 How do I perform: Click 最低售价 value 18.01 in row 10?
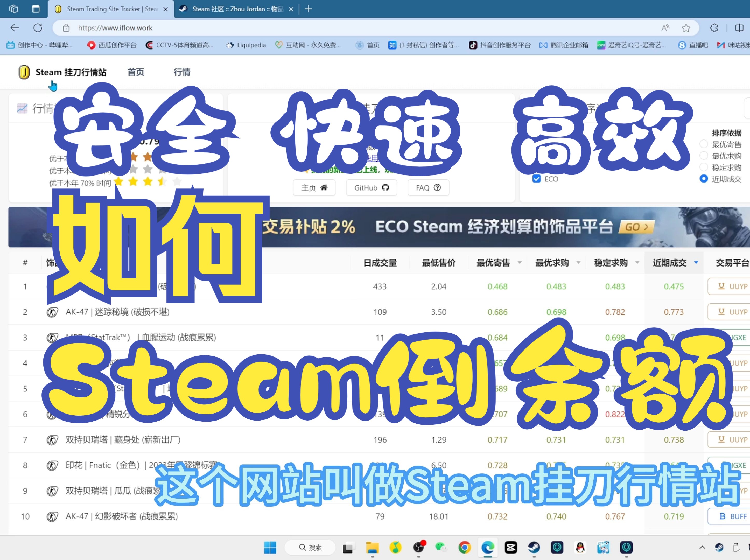[439, 517]
